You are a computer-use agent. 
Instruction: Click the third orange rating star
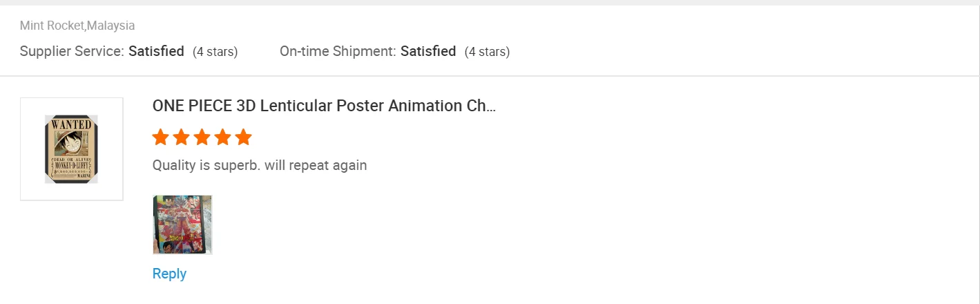202,137
